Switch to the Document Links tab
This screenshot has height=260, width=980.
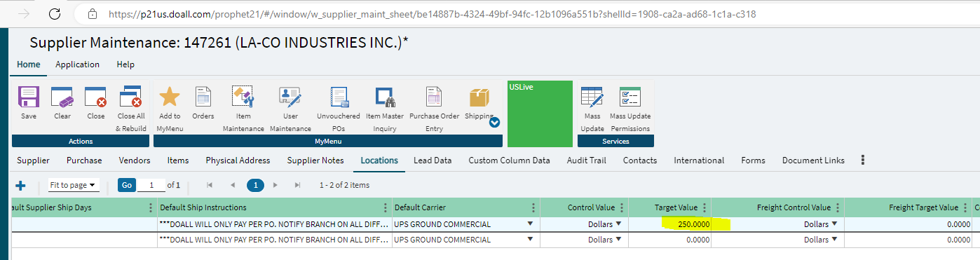point(813,160)
